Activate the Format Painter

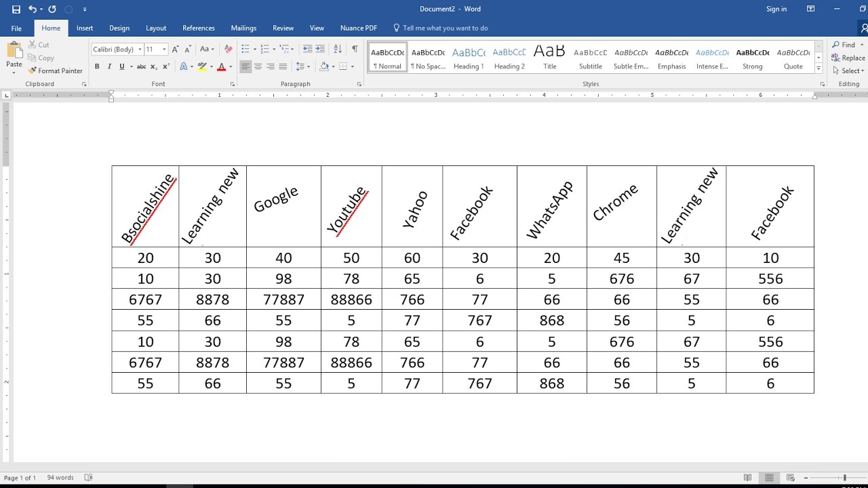pos(55,70)
